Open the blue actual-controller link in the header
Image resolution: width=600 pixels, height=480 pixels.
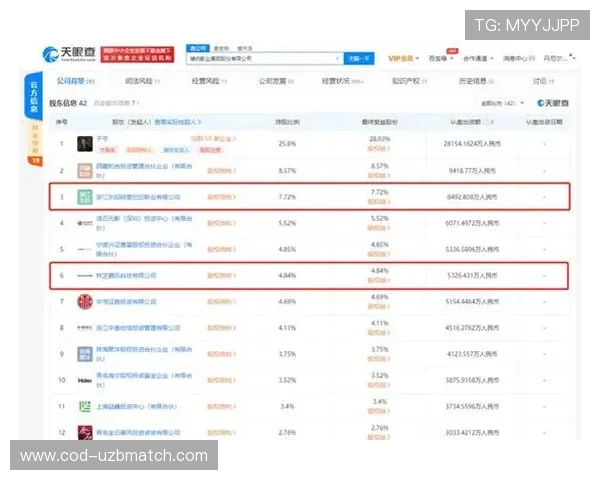coord(178,122)
